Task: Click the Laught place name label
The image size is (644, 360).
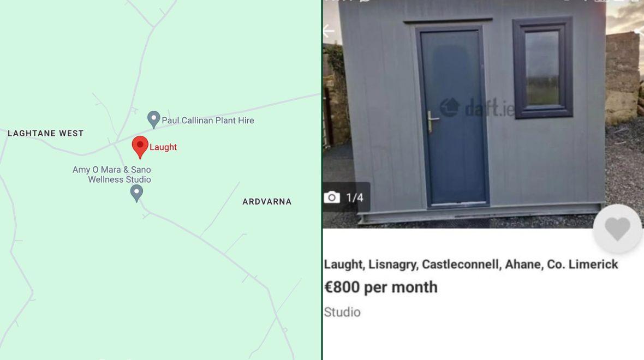Action: [164, 147]
